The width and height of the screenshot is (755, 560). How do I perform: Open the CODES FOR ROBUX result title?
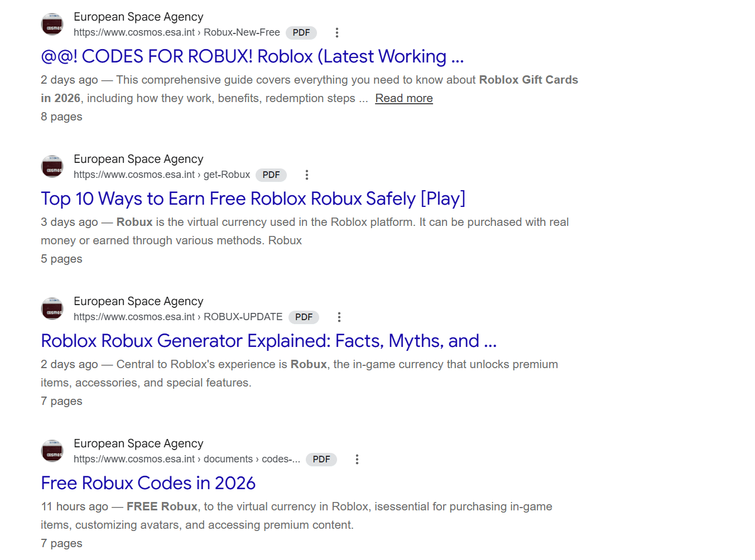click(x=252, y=56)
